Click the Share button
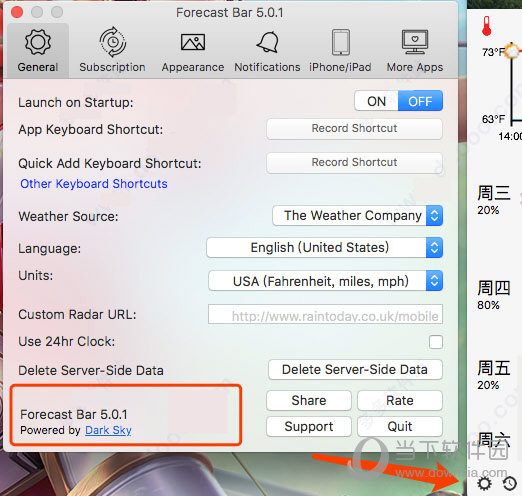The image size is (522, 496). 309,400
